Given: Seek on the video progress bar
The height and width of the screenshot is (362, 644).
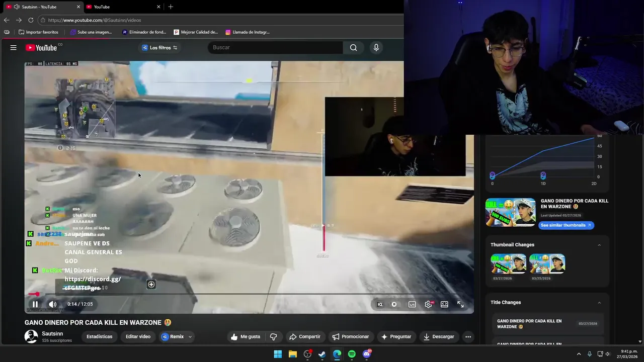Looking at the screenshot, I should (249, 294).
